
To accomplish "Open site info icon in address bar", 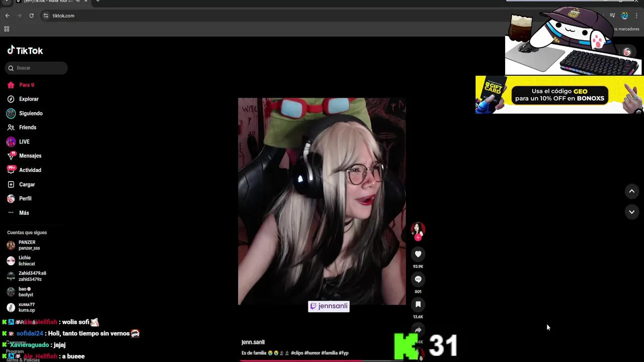I will pos(46,16).
